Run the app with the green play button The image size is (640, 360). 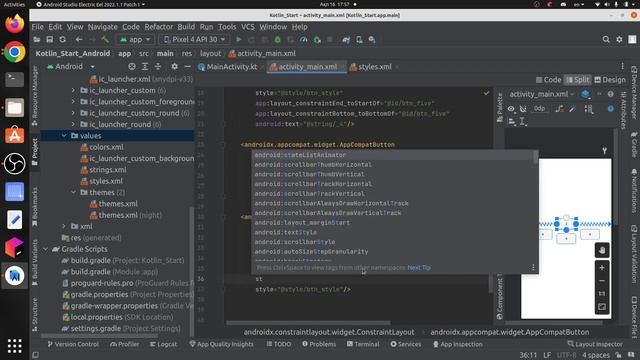(239, 40)
